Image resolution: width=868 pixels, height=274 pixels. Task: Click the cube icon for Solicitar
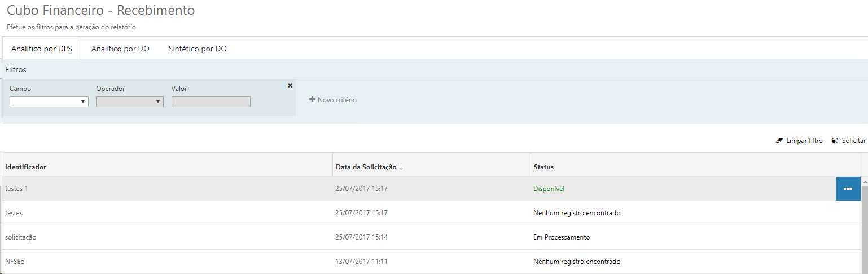coord(835,141)
